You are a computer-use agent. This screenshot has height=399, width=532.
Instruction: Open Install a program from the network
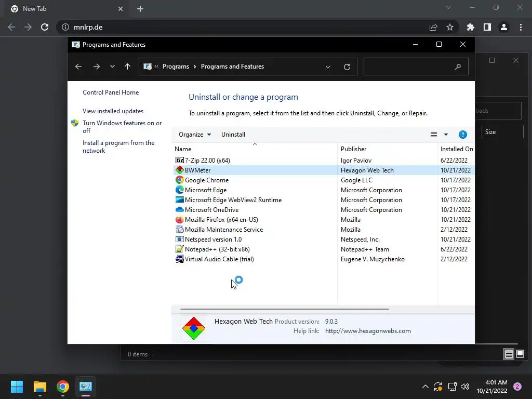pos(118,147)
